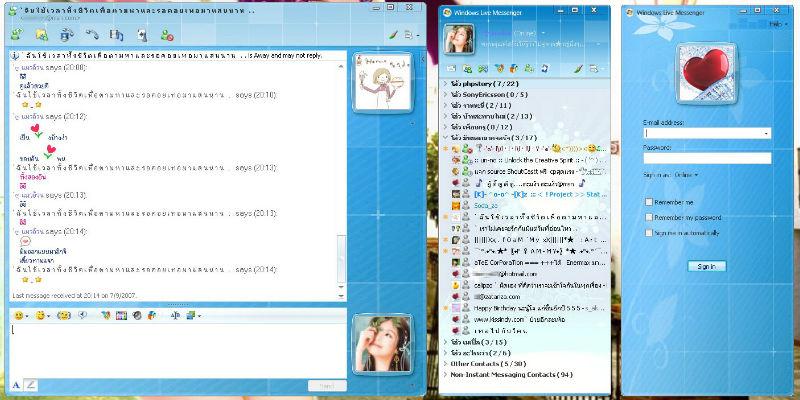Image resolution: width=800 pixels, height=400 pixels.
Task: Click the Password field
Action: click(707, 158)
